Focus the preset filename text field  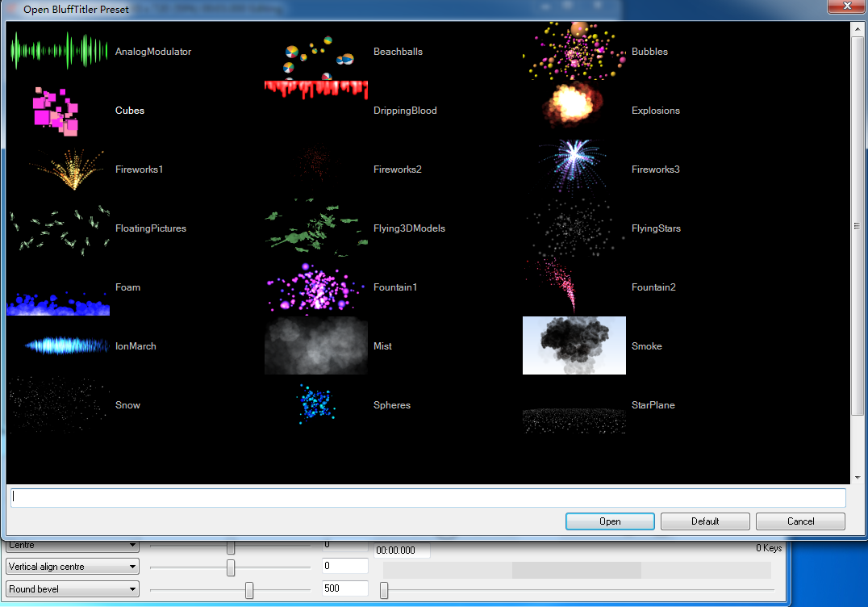(428, 496)
